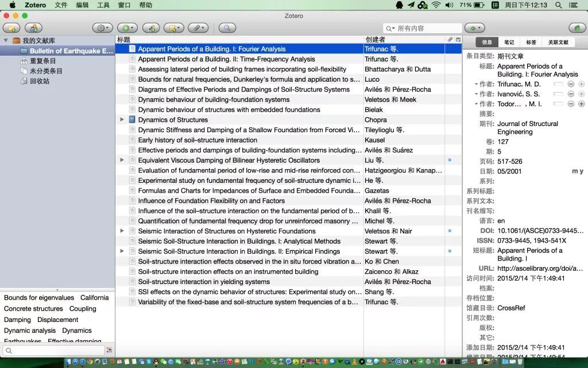588x368 pixels.
Task: Select the Early history of soil–structure interaction row
Action: (x=288, y=140)
